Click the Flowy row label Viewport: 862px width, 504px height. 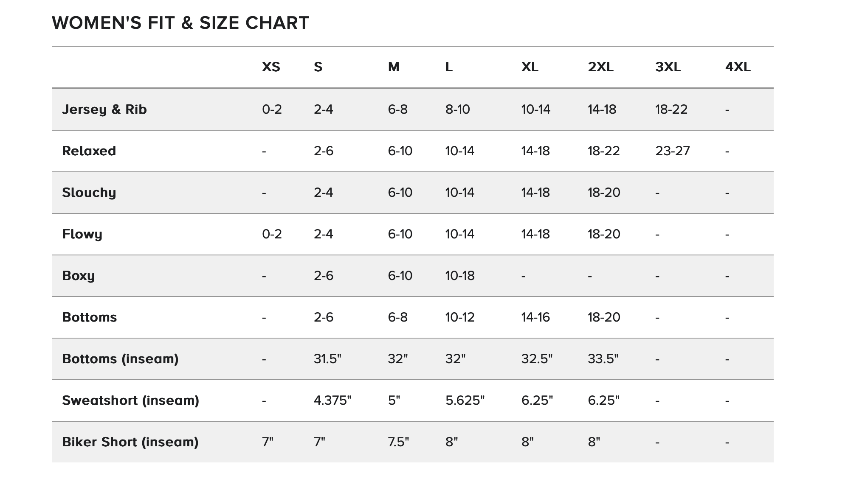(82, 234)
